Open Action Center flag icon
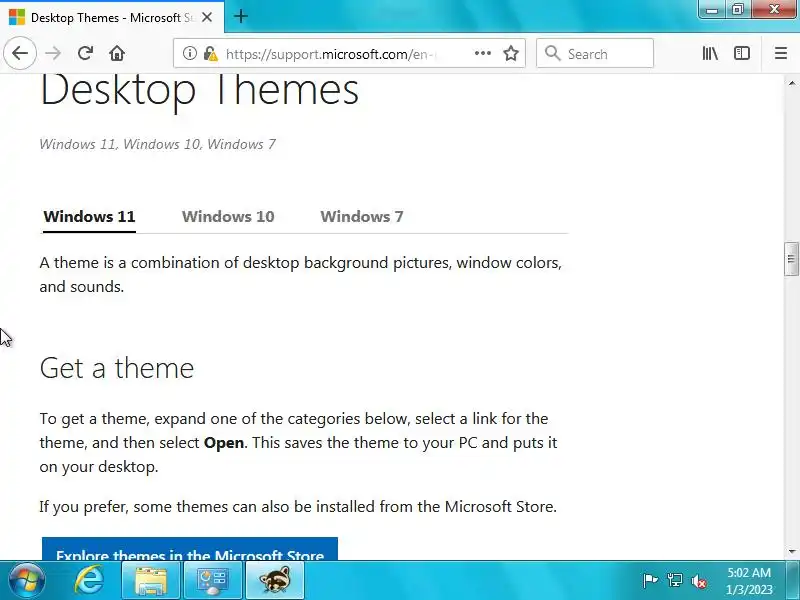The height and width of the screenshot is (600, 800). 650,581
